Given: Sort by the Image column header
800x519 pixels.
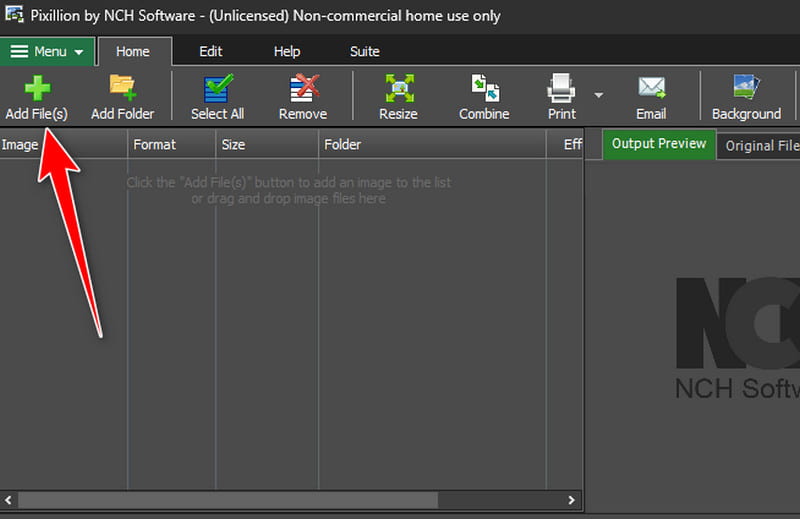Looking at the screenshot, I should point(63,144).
